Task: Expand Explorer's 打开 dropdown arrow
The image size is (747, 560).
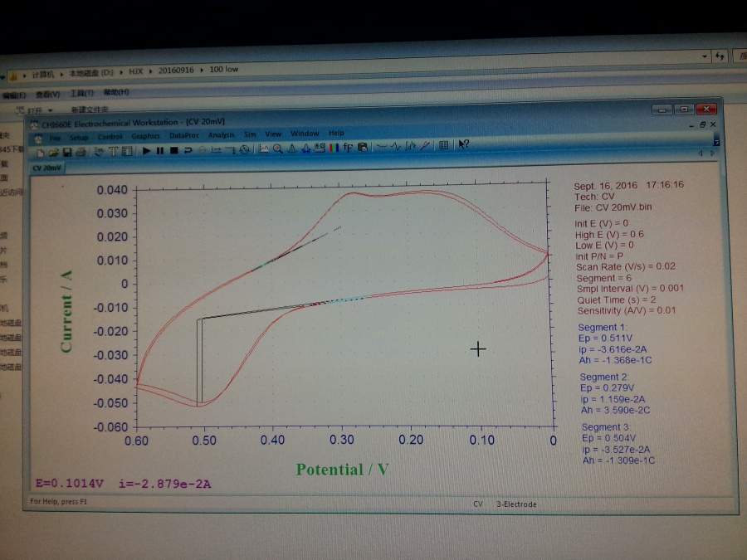Action: click(50, 110)
